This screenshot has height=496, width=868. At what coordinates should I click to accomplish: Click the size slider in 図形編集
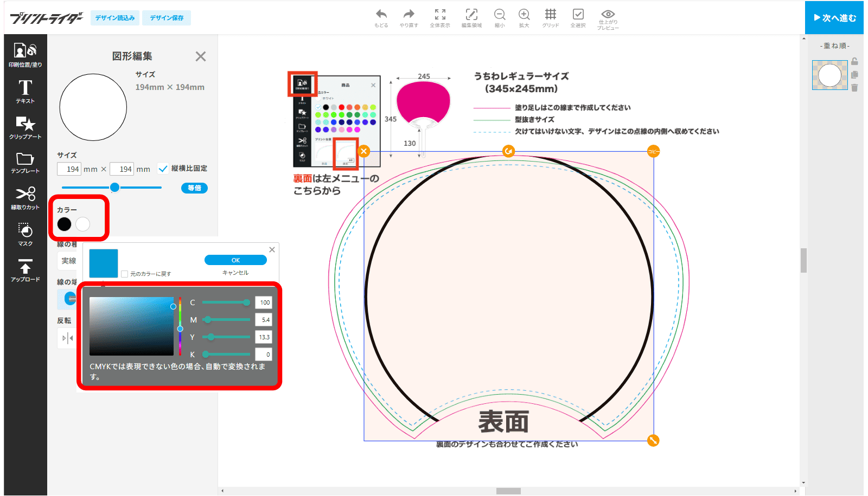tap(112, 188)
